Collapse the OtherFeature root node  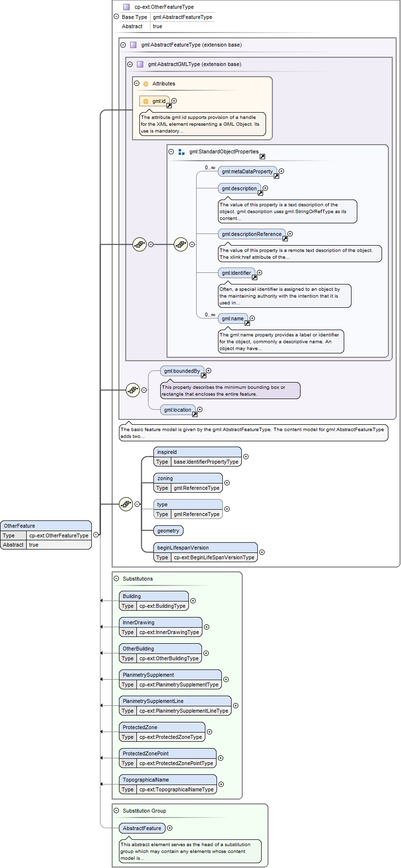click(96, 535)
